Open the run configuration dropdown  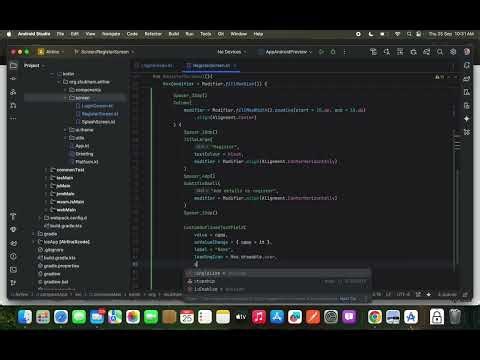(x=286, y=52)
